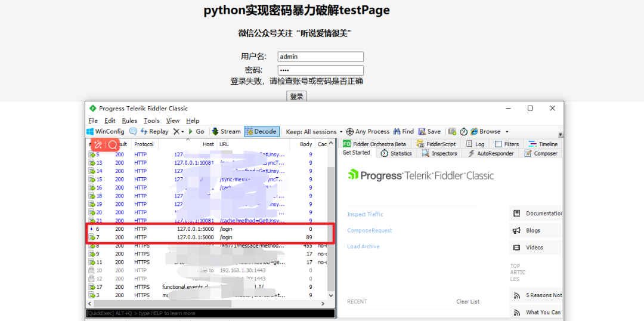Image resolution: width=644 pixels, height=321 pixels.
Task: Select session 7 /login row with body 89
Action: click(x=208, y=237)
